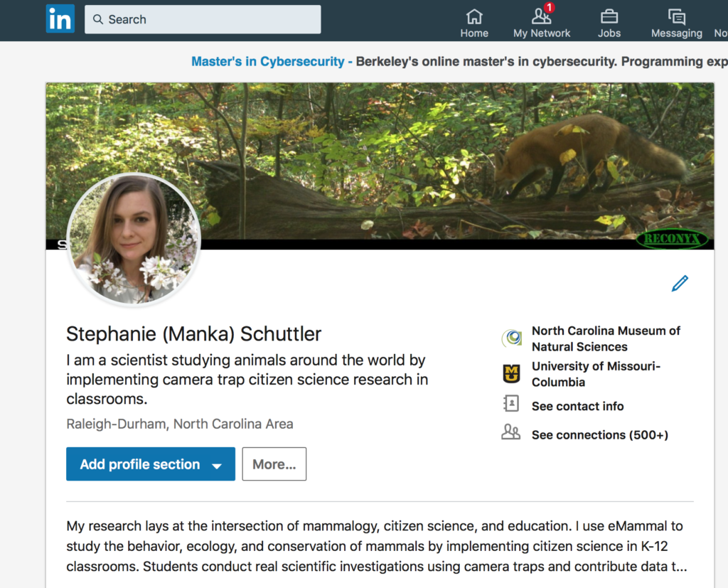Open the Home house icon

click(474, 16)
